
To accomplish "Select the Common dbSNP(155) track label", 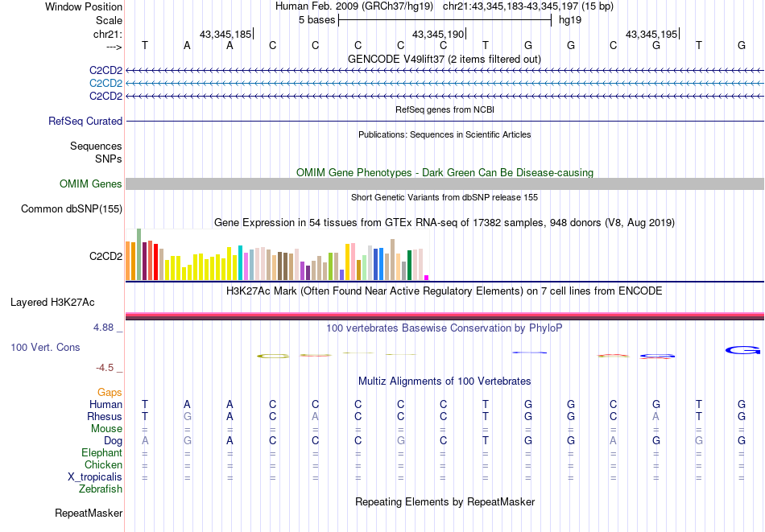I will (72, 208).
